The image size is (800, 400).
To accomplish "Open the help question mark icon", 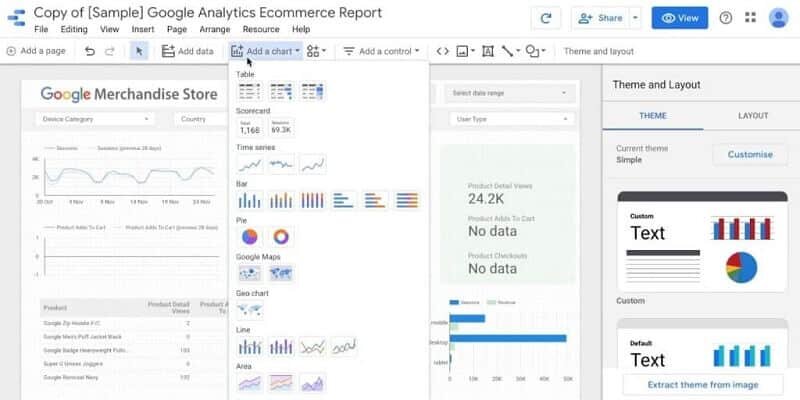I will tap(726, 18).
